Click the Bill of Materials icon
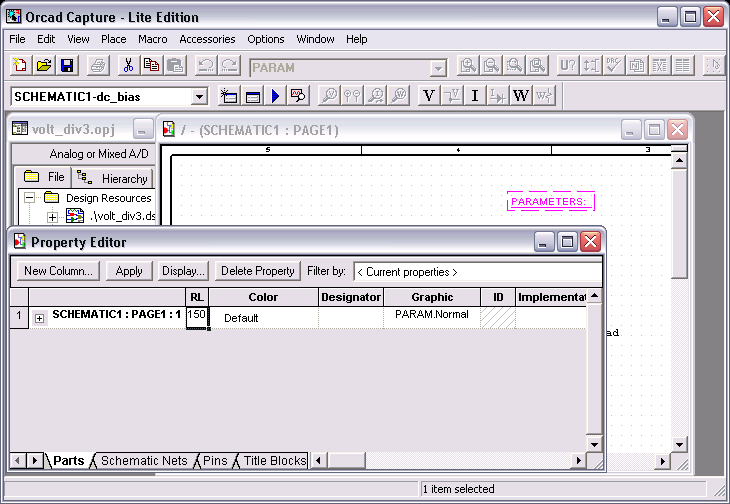This screenshot has height=504, width=730. click(x=683, y=66)
